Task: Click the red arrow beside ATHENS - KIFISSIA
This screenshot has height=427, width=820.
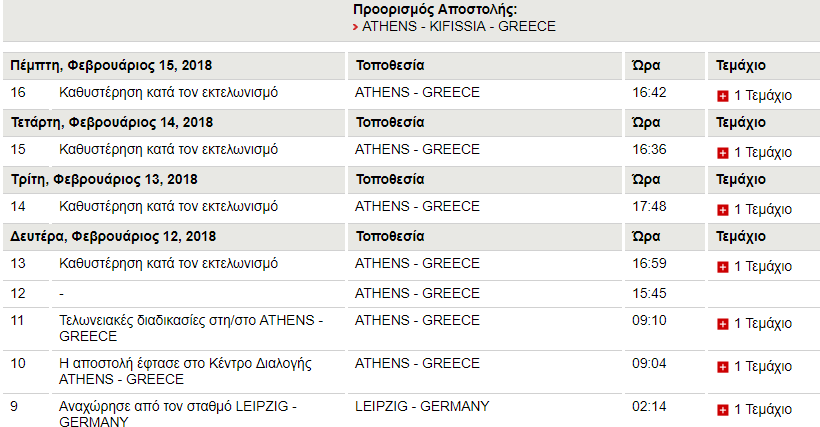Action: click(x=355, y=27)
